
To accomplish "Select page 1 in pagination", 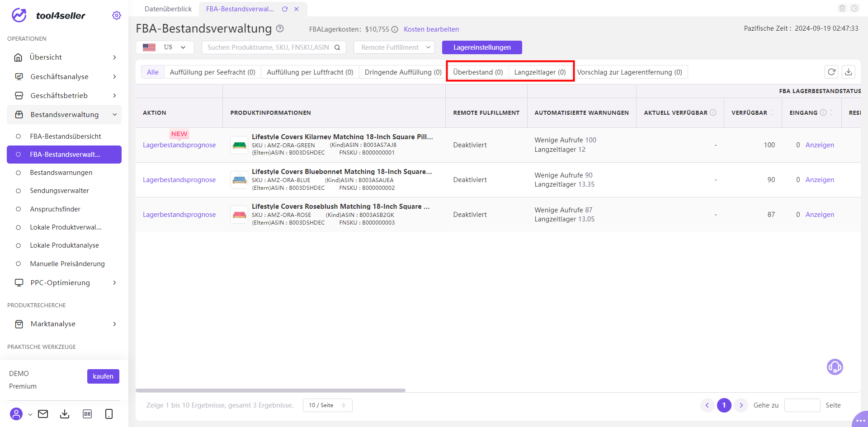I will point(724,405).
